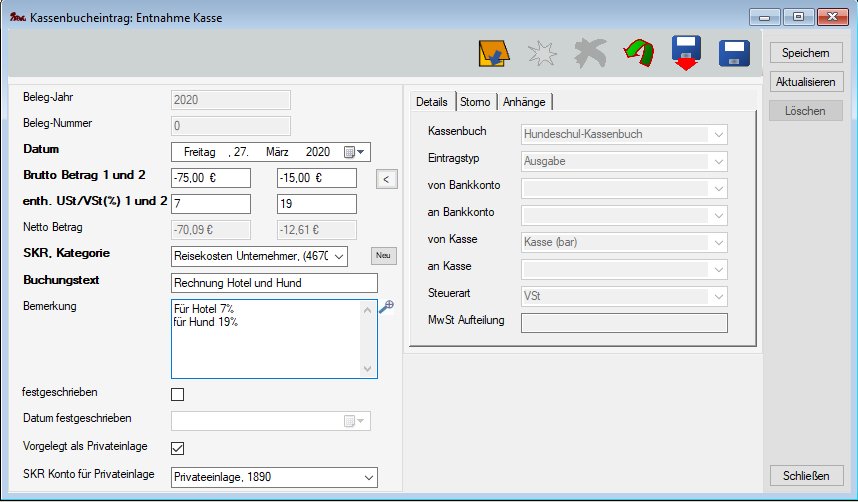Open the Anhänge tab
Viewport: 858px width, 502px height.
(524, 102)
